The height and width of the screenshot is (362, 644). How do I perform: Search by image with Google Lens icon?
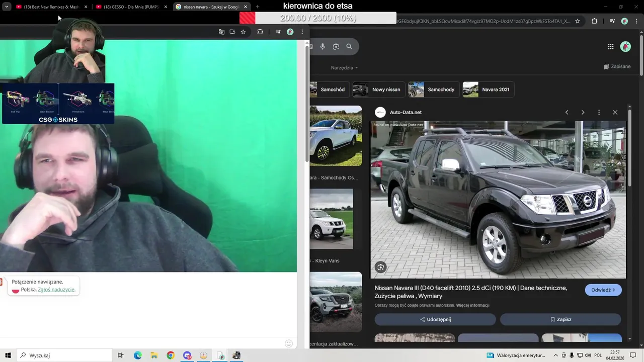[336, 47]
